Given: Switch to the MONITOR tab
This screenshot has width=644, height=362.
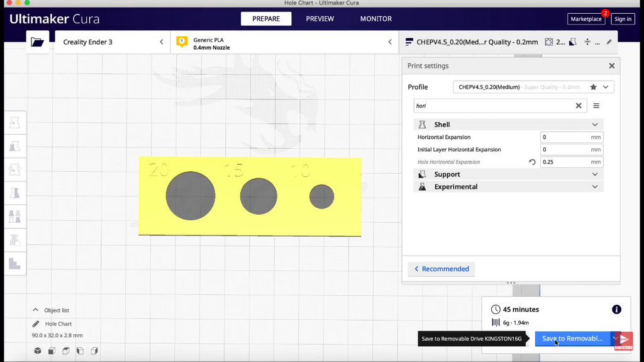Looking at the screenshot, I should pyautogui.click(x=376, y=19).
